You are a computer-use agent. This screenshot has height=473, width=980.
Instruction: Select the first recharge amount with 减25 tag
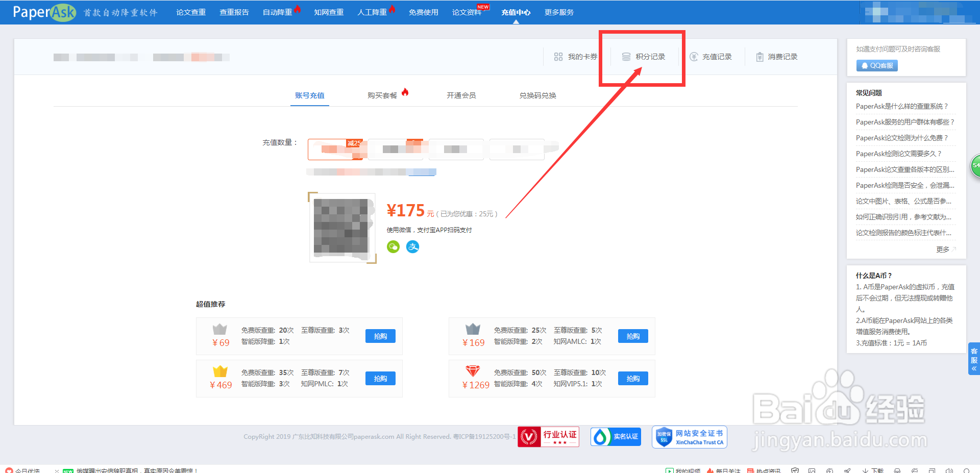(x=335, y=150)
